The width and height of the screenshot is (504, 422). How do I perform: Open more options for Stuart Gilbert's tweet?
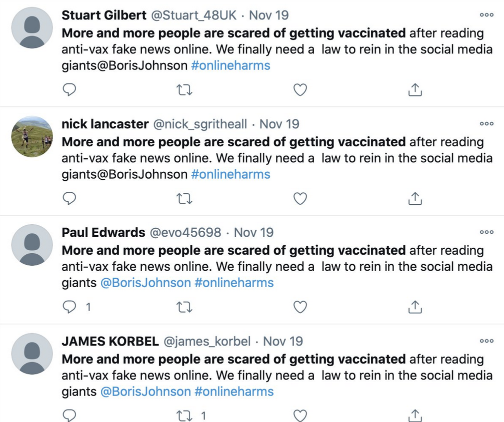[486, 15]
